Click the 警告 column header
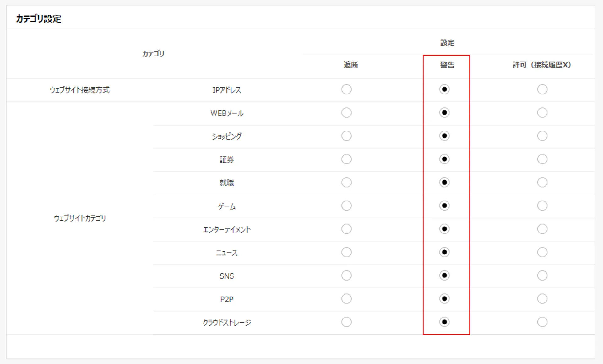Screen dimensions: 603x364 click(447, 65)
